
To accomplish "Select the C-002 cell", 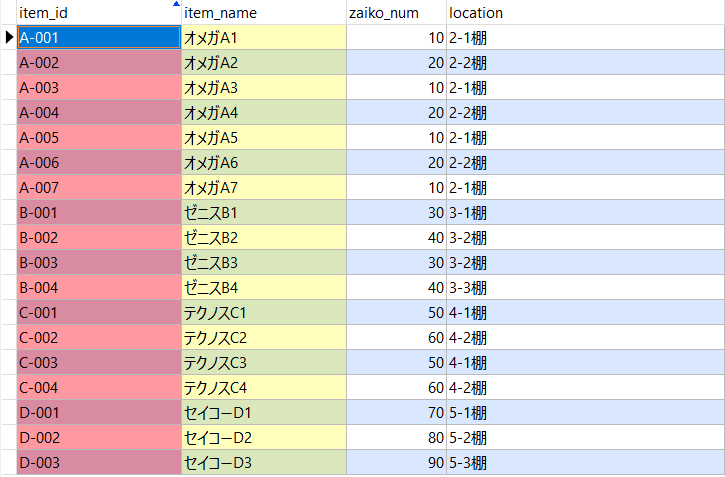I will pyautogui.click(x=99, y=337).
